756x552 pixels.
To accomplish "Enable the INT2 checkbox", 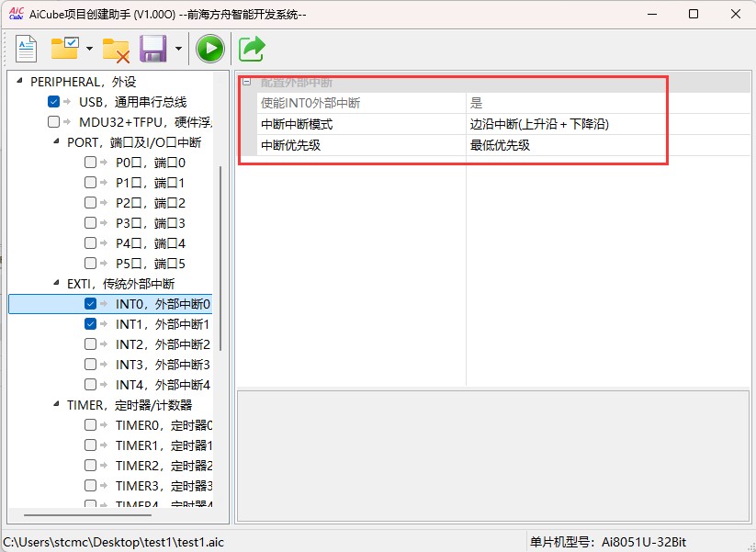I will coord(90,344).
